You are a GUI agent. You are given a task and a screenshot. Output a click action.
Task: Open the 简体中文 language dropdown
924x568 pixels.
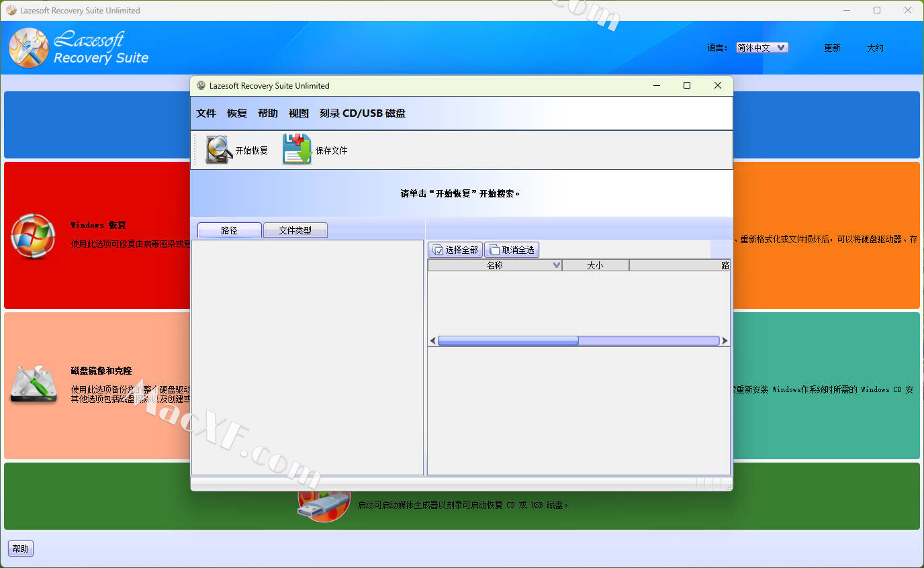click(761, 48)
